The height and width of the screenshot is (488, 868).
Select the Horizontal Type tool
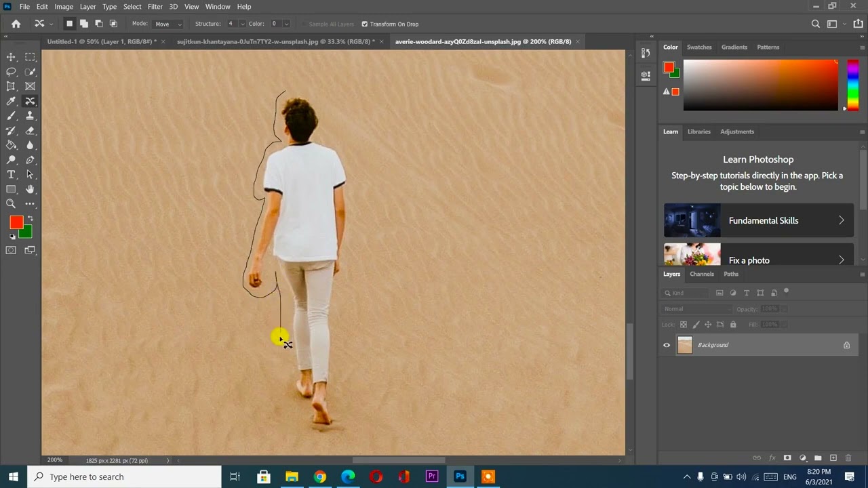coord(11,175)
